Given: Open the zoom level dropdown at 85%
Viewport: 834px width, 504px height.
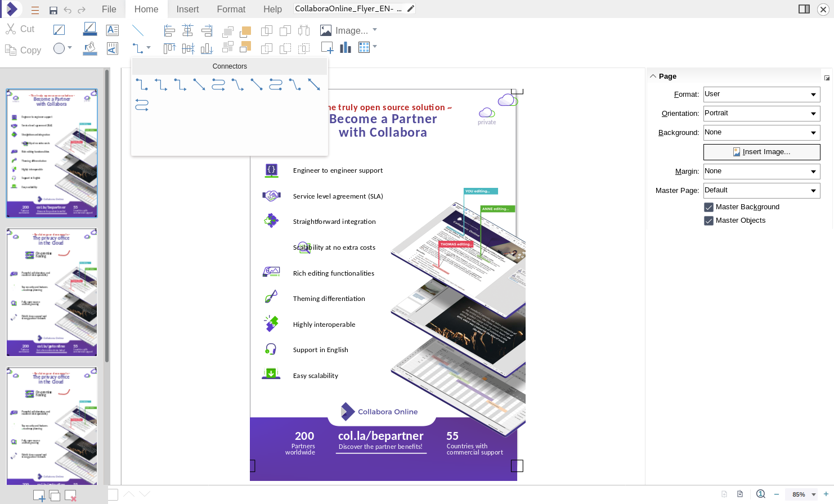Looking at the screenshot, I should click(814, 494).
